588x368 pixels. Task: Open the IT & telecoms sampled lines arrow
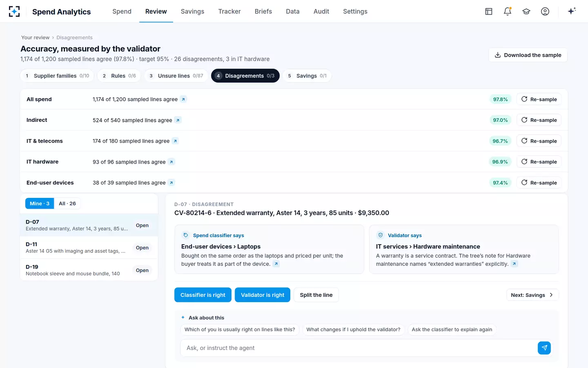[x=175, y=141]
